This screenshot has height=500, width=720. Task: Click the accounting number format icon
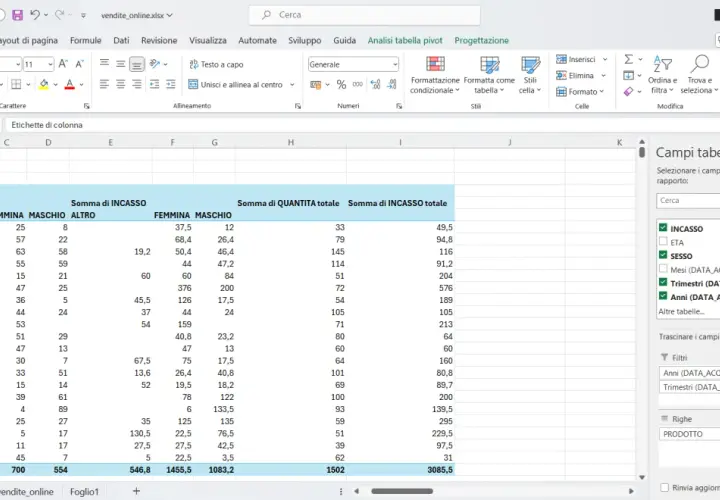(x=315, y=84)
